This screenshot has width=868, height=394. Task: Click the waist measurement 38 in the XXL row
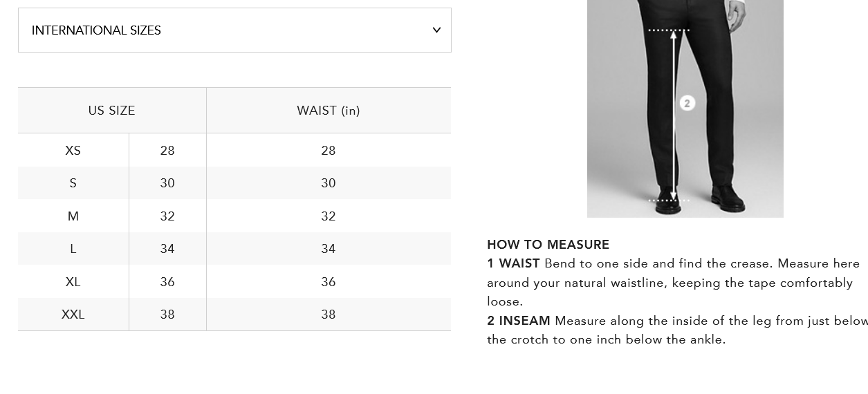tap(329, 315)
